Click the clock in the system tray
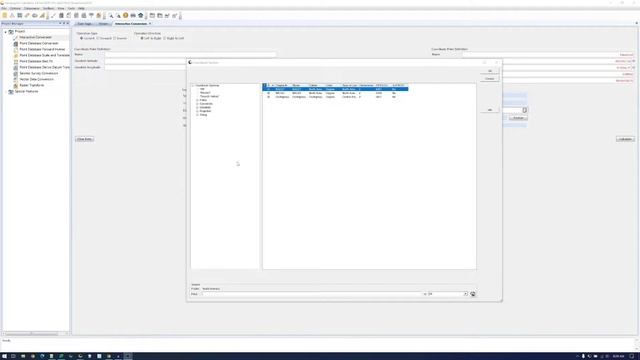This screenshot has height=360, width=640. (x=618, y=356)
